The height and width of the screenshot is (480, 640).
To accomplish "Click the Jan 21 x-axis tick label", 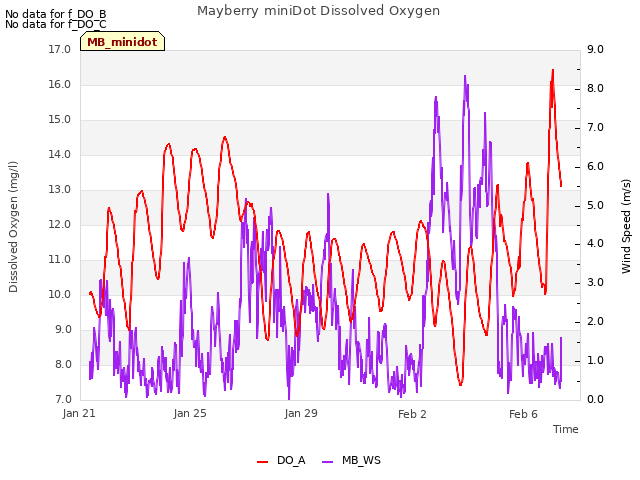I will tap(79, 414).
